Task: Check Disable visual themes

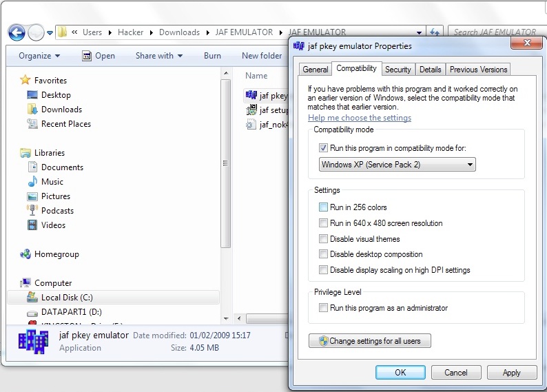Action: tap(323, 238)
